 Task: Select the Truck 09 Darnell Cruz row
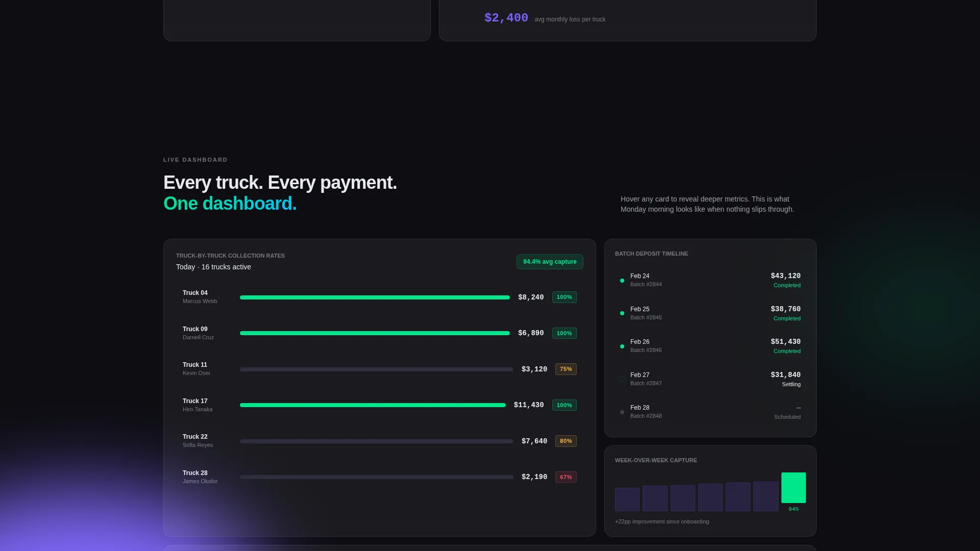coord(379,333)
